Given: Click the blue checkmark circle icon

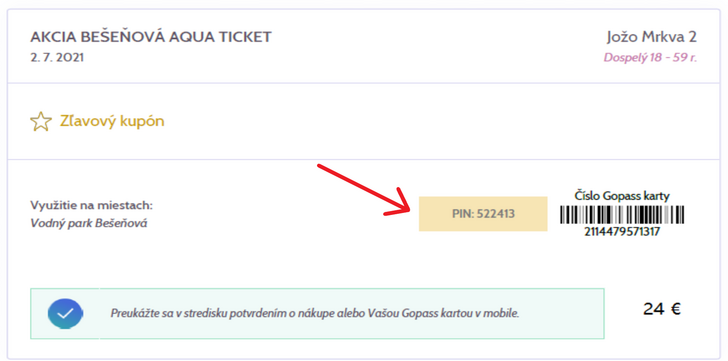Looking at the screenshot, I should [65, 314].
